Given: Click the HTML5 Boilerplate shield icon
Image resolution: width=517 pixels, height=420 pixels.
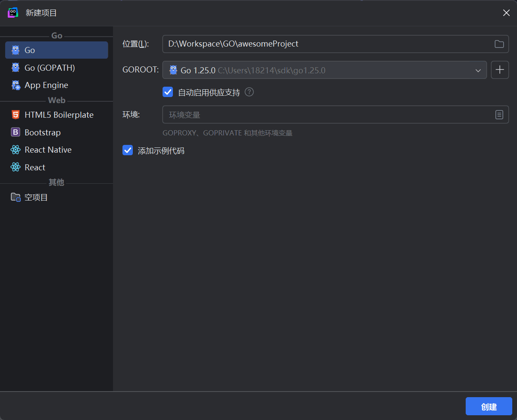Looking at the screenshot, I should coord(16,115).
